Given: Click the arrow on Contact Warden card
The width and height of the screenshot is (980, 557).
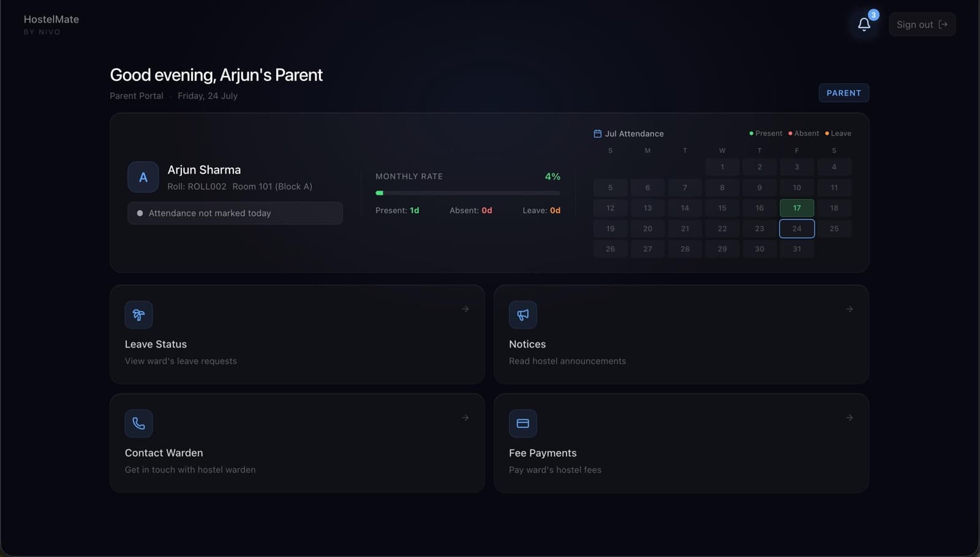Looking at the screenshot, I should tap(466, 418).
